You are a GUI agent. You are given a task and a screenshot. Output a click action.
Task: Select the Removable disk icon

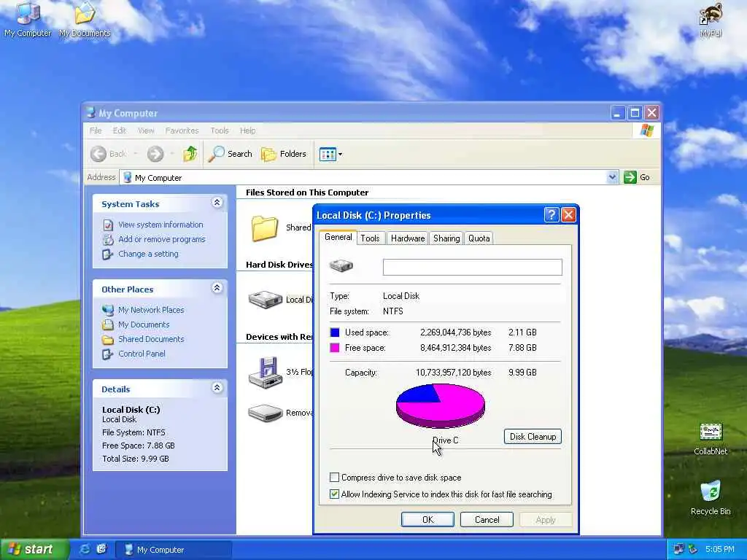point(266,413)
